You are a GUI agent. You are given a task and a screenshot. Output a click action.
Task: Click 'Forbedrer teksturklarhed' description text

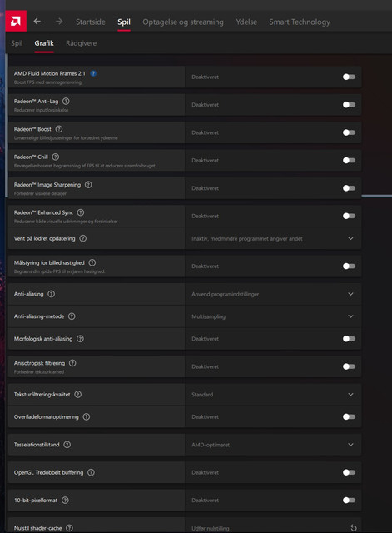pos(39,372)
